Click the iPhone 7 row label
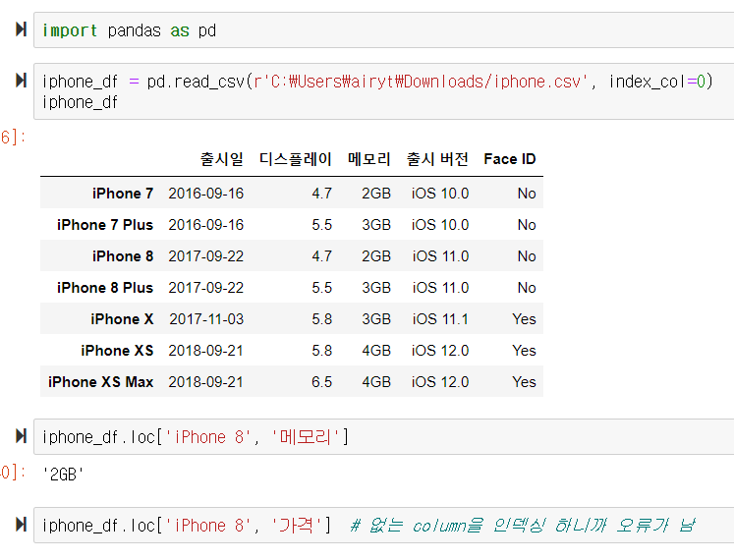This screenshot has height=560, width=734. tap(123, 194)
